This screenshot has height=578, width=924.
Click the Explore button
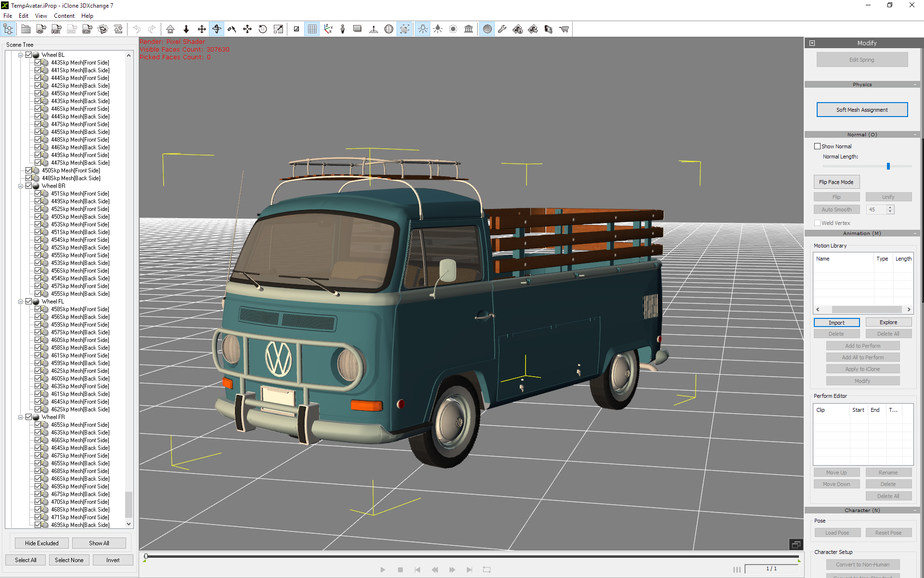coord(888,323)
